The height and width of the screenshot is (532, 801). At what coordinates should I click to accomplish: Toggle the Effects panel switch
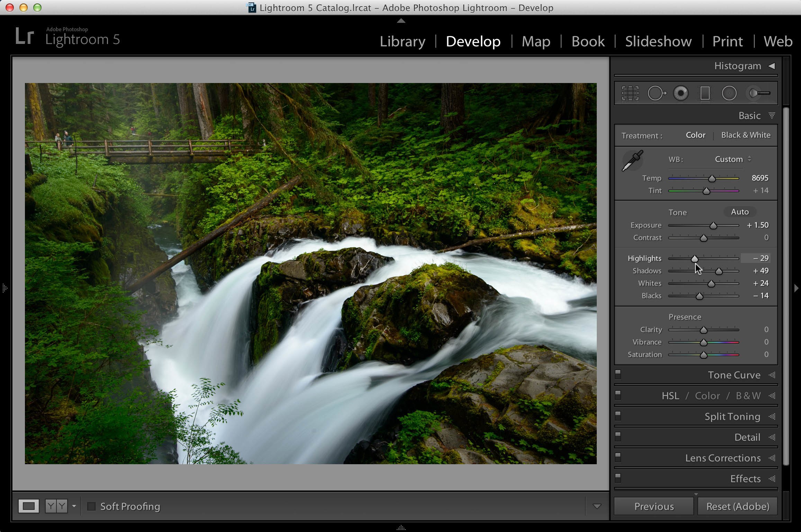click(618, 478)
